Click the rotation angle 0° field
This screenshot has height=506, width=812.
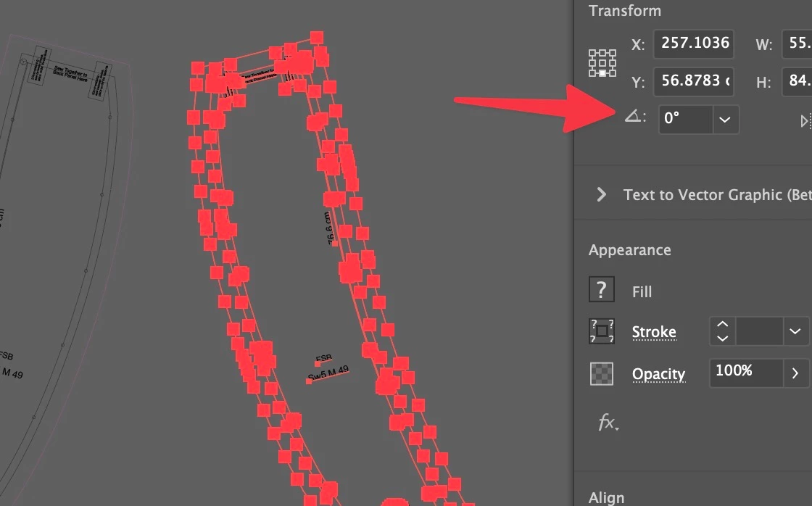click(686, 120)
